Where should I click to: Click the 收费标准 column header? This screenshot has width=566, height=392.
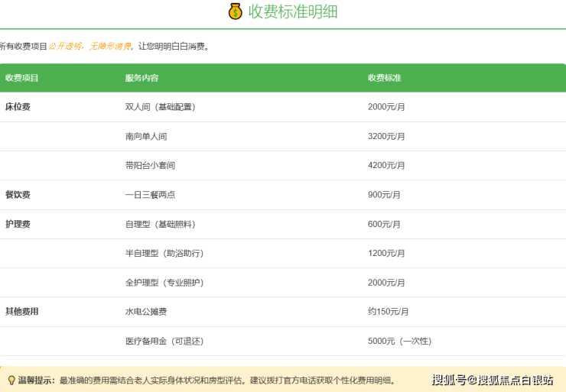385,78
